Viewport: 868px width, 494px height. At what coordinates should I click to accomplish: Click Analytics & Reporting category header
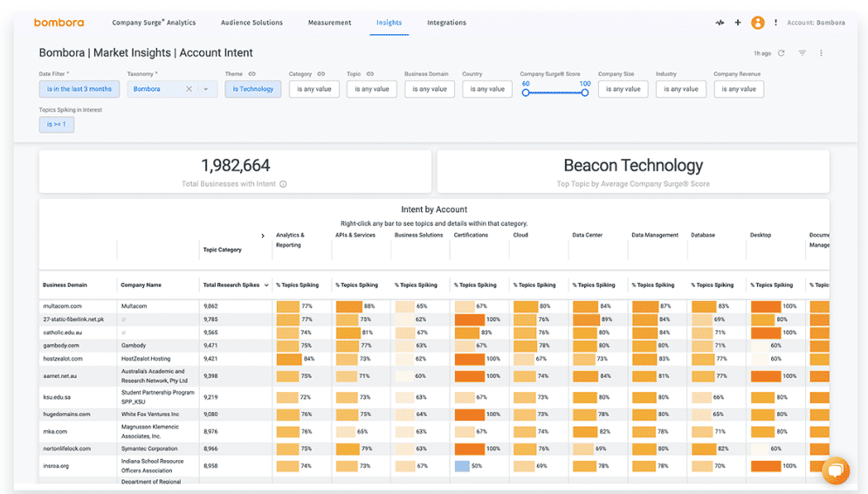[x=290, y=240]
